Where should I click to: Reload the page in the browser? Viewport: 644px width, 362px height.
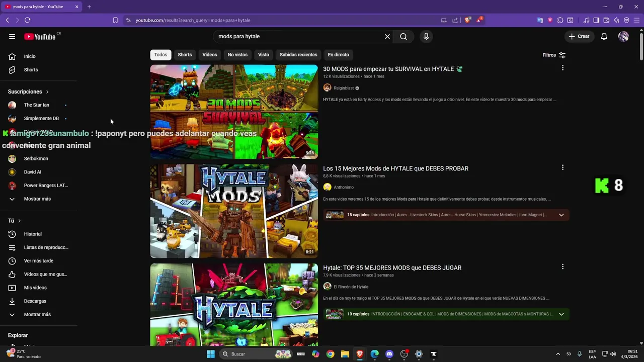coord(27,20)
